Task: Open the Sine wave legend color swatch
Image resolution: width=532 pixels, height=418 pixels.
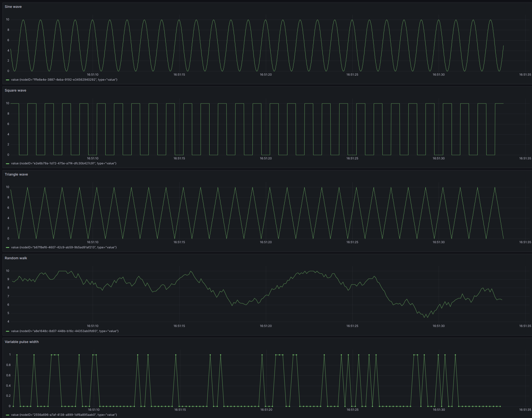Action: coord(8,80)
